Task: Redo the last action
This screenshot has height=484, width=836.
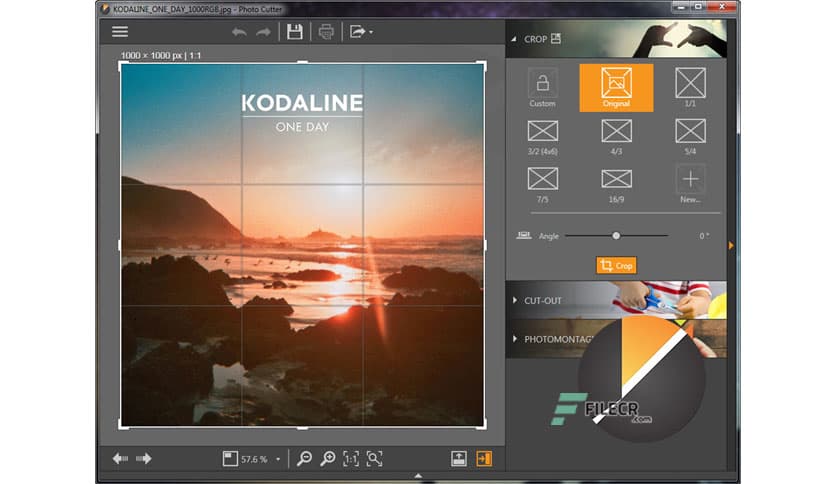Action: pyautogui.click(x=263, y=33)
